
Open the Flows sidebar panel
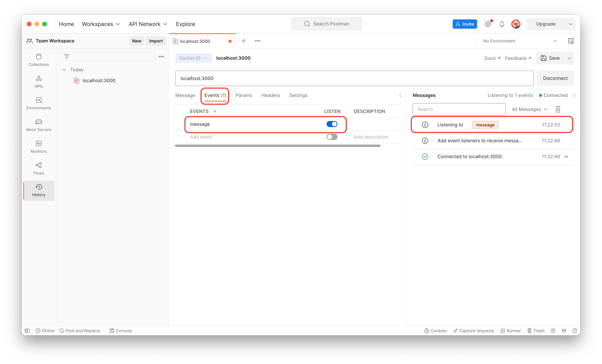39,168
